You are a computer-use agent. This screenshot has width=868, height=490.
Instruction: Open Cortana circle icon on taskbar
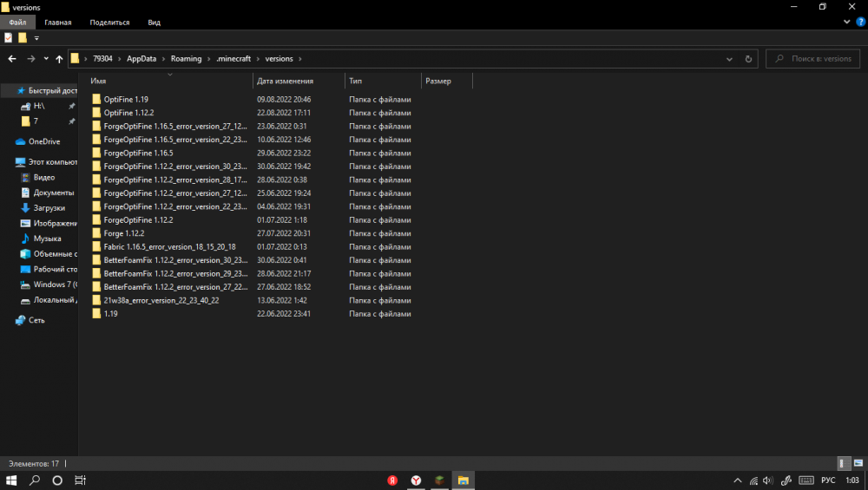click(57, 480)
